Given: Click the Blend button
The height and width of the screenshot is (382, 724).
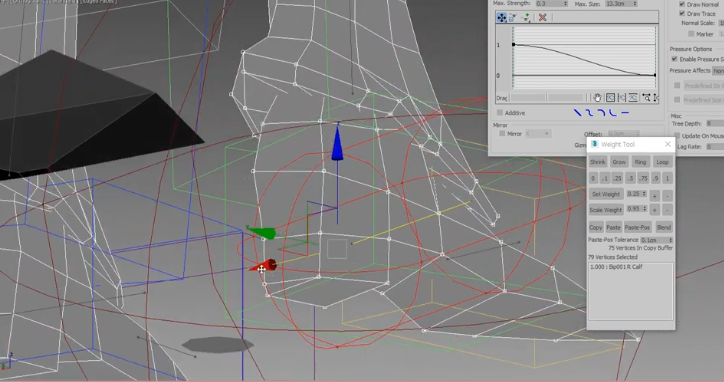Looking at the screenshot, I should click(664, 227).
